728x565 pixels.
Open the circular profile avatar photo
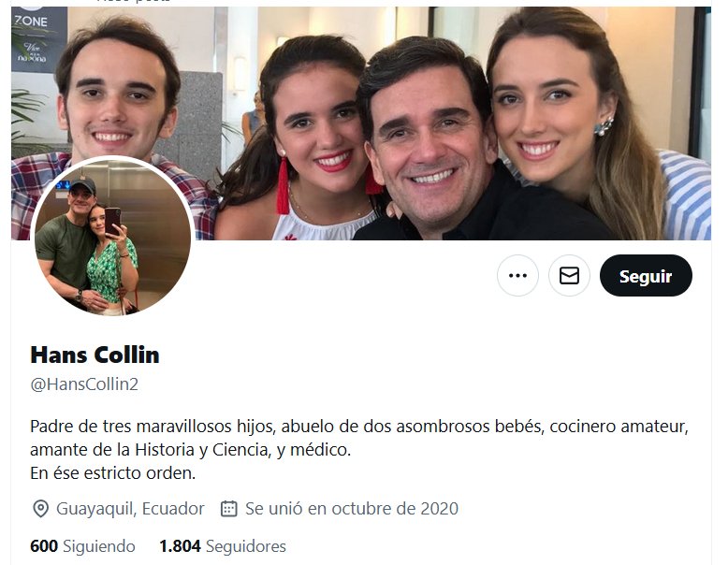[x=112, y=239]
